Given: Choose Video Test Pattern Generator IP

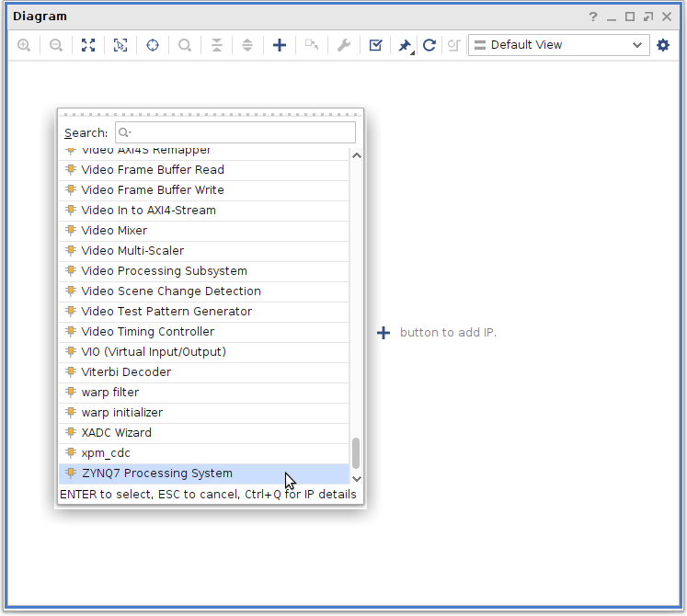Looking at the screenshot, I should (x=166, y=312).
